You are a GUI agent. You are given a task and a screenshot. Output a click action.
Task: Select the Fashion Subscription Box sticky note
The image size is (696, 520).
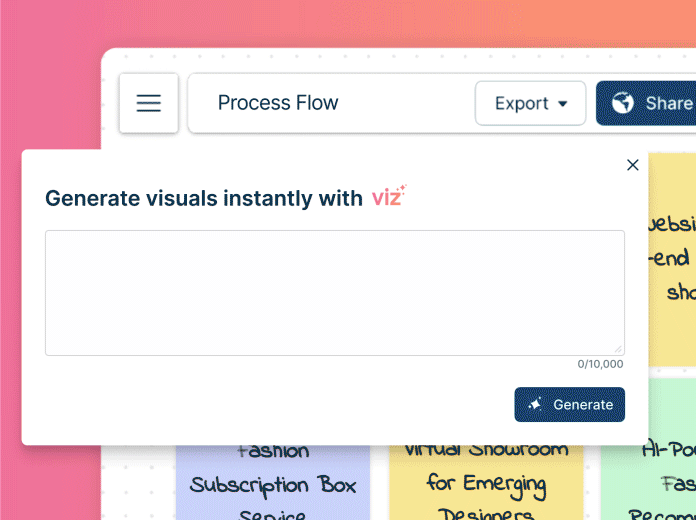click(273, 486)
